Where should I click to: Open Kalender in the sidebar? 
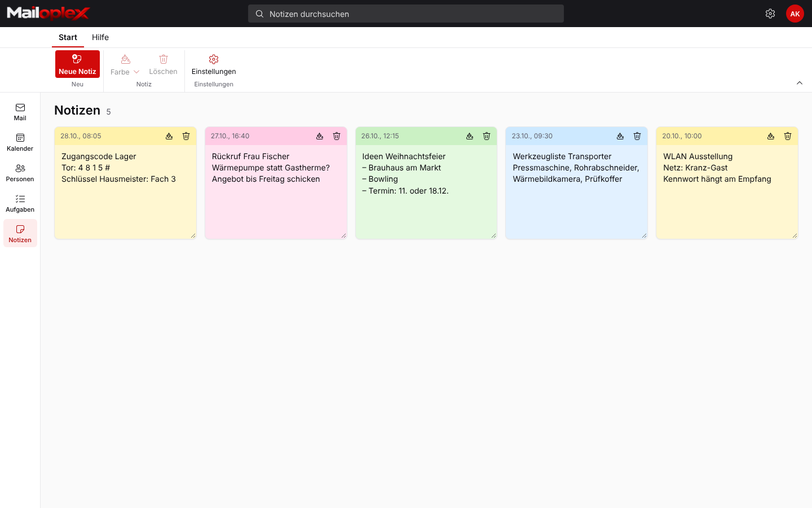[x=20, y=142]
